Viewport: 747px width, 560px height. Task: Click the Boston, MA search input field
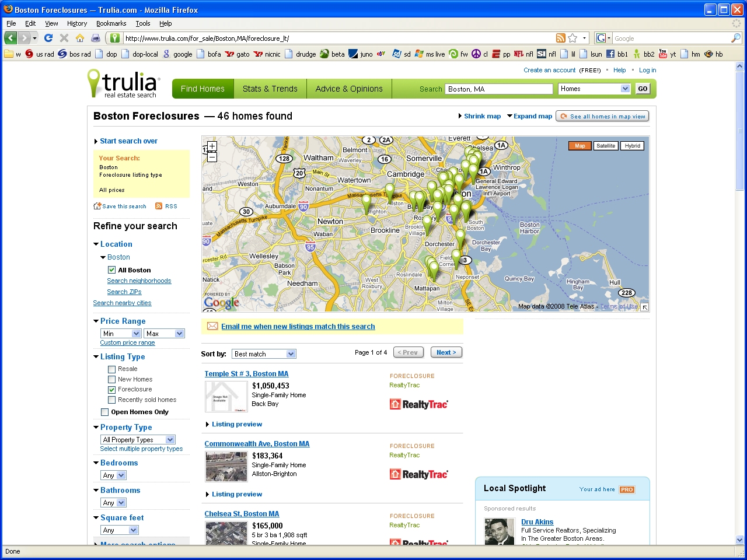499,89
